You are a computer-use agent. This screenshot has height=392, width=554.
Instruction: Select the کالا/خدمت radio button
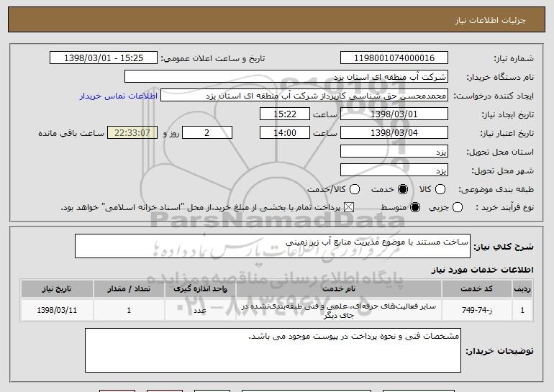click(x=355, y=190)
